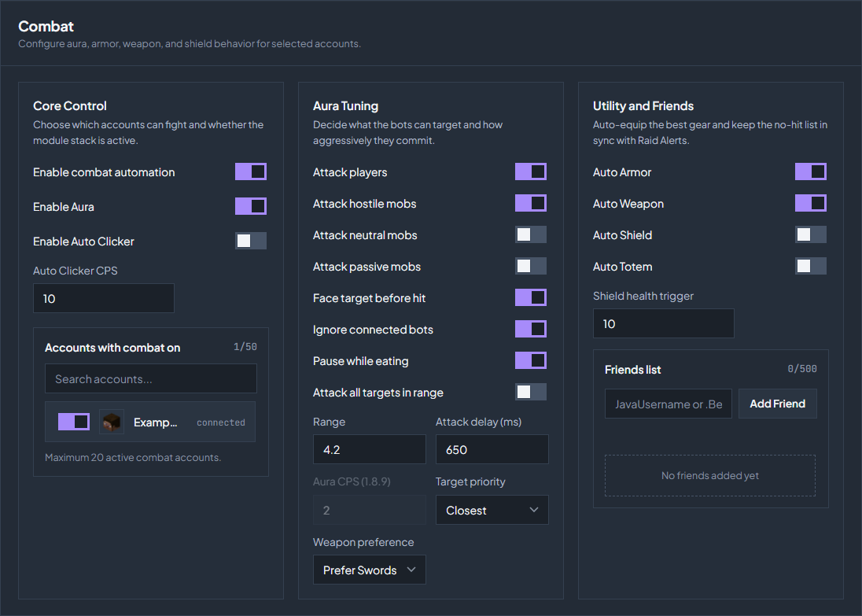The height and width of the screenshot is (616, 862).
Task: Click 'No friends added yet' placeholder
Action: 710,475
